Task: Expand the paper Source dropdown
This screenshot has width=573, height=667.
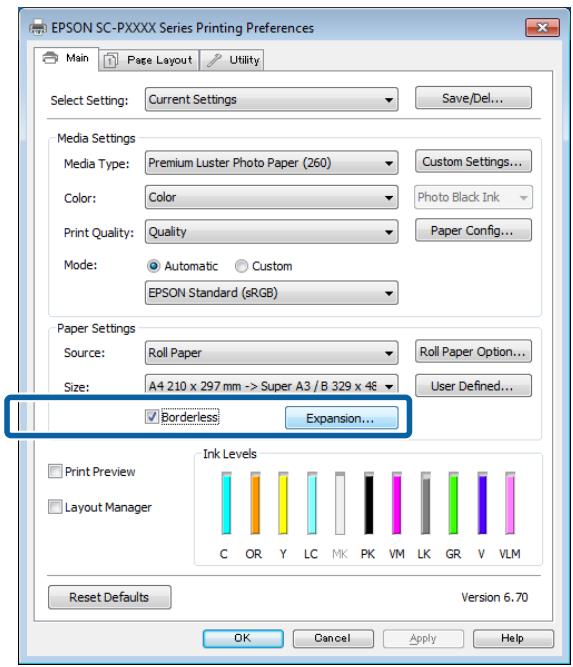Action: click(271, 353)
